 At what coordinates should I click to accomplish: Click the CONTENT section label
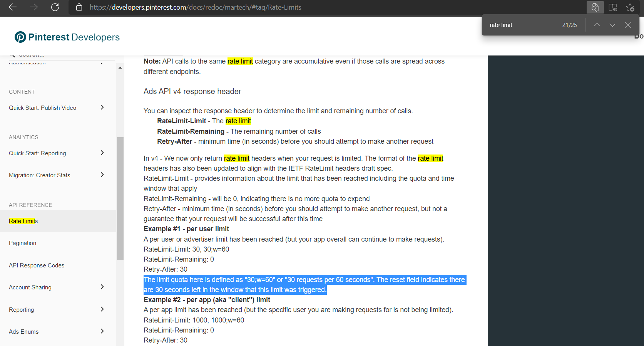[22, 92]
